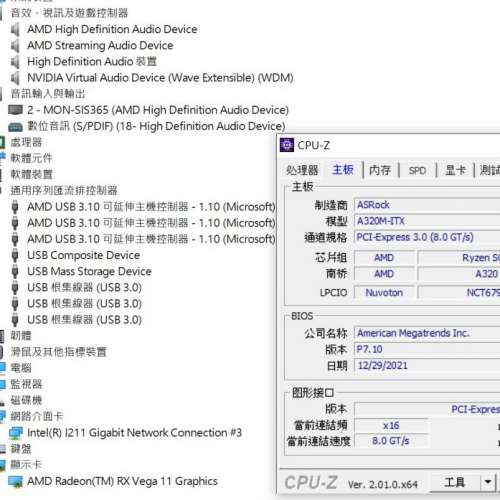Screen dimensions: 500x500
Task: Click the monitor icon beside 2 - MON-SIS365
Action: click(x=15, y=110)
